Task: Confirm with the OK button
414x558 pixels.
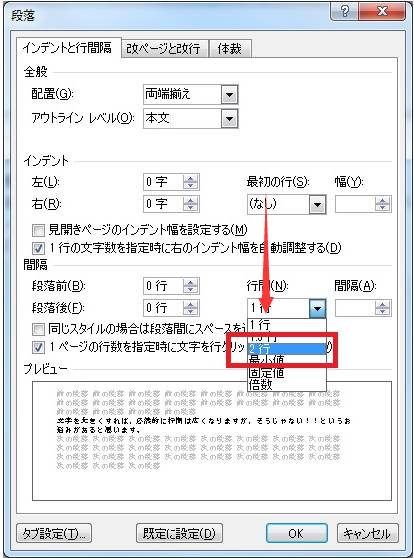Action: click(x=297, y=533)
